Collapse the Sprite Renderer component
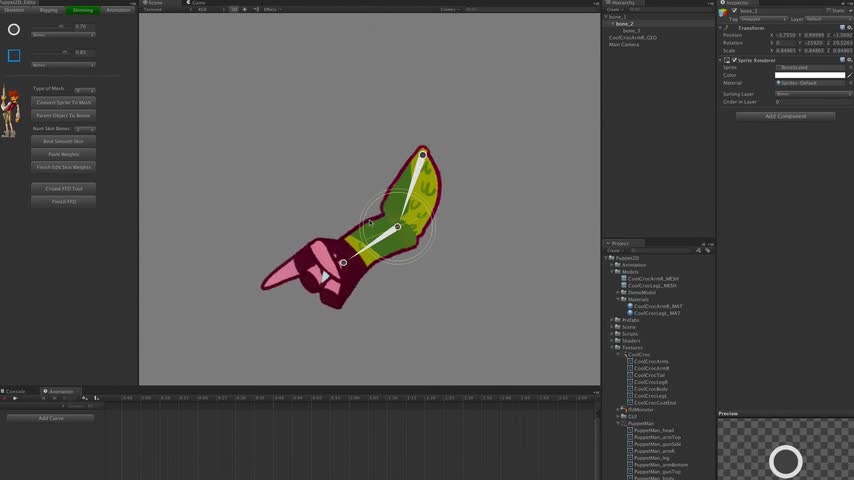 click(x=721, y=60)
